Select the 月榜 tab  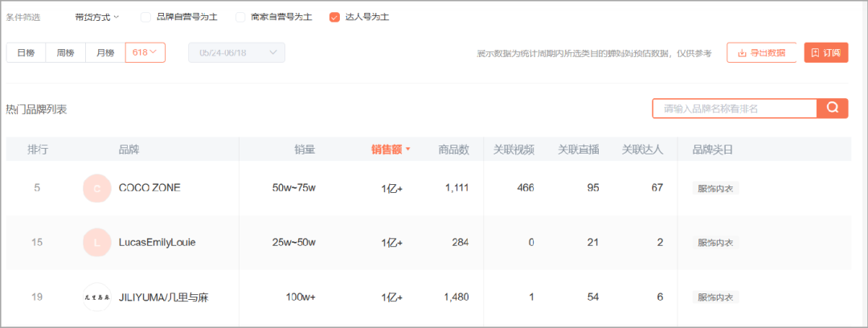pyautogui.click(x=105, y=52)
